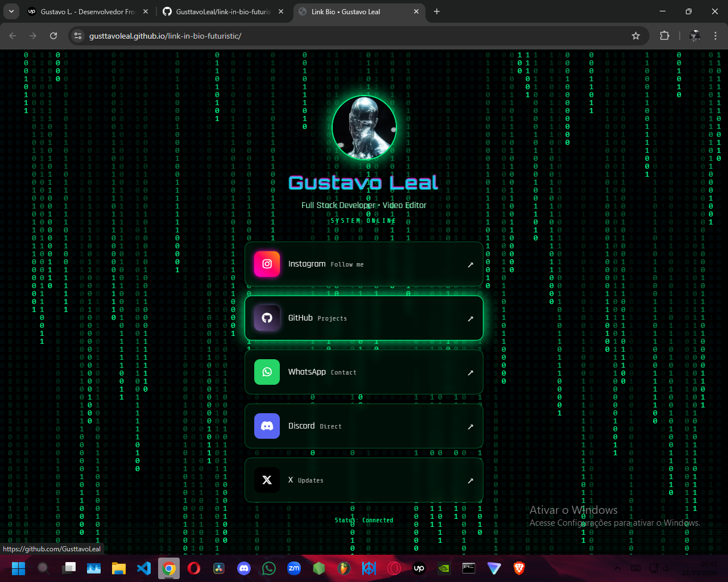Select the WhatsApp icon on the Contact card
This screenshot has width=728, height=582.
point(267,372)
